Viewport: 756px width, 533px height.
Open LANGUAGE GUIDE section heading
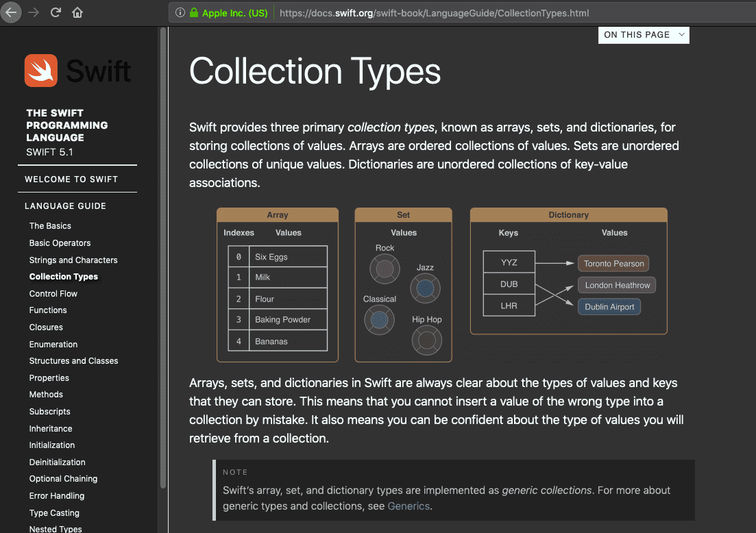pyautogui.click(x=66, y=206)
